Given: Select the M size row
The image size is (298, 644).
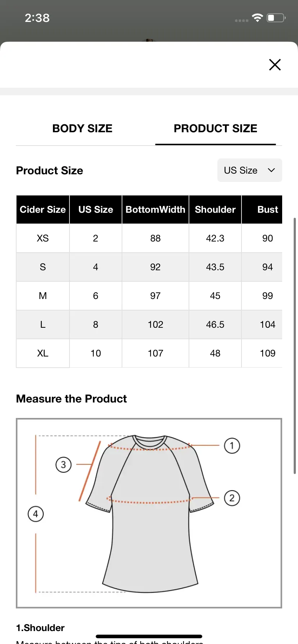Looking at the screenshot, I should (149, 296).
